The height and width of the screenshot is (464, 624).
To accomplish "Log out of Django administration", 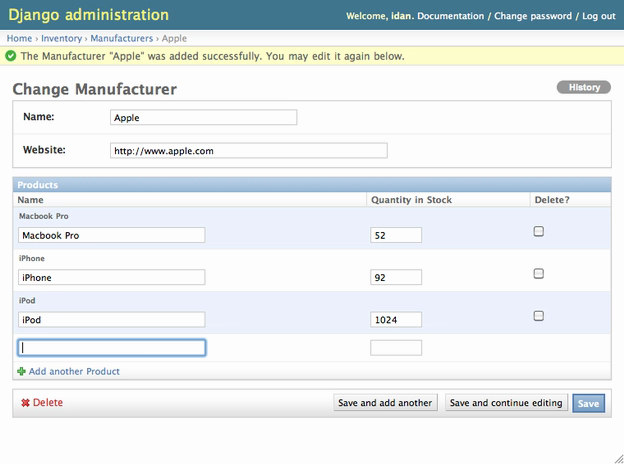I will click(599, 16).
